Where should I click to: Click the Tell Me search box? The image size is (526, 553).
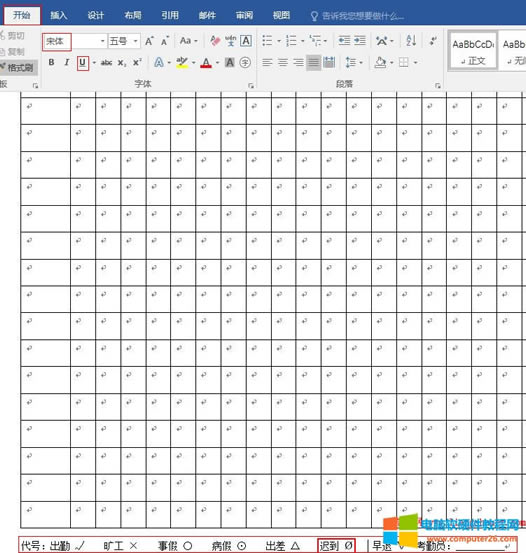[357, 16]
